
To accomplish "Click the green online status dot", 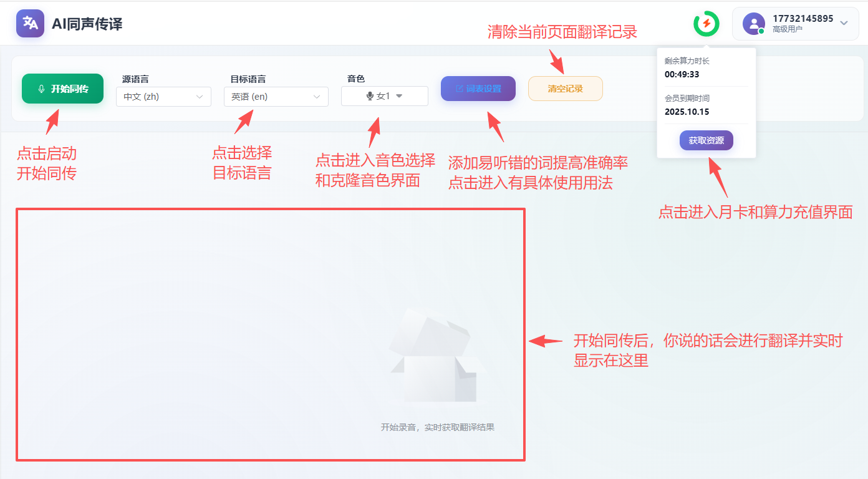I will pos(761,31).
